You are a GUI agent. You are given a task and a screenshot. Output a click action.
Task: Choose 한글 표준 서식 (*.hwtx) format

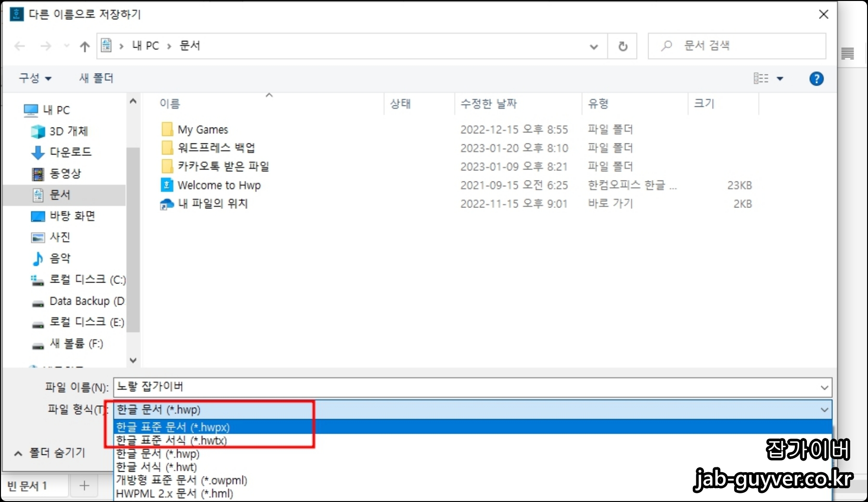473,440
